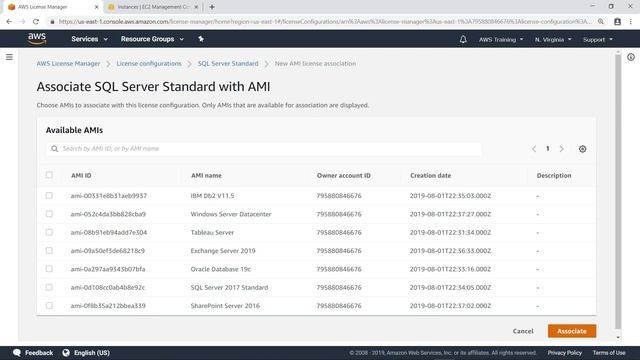Expand the Services dropdown

point(89,39)
